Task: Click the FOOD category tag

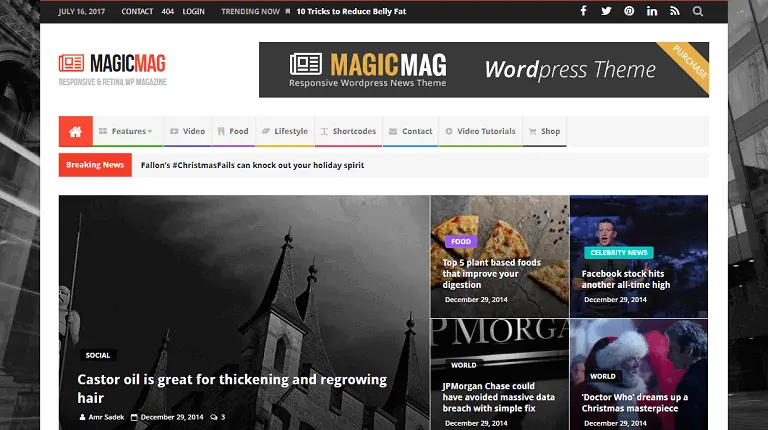Action: click(461, 241)
